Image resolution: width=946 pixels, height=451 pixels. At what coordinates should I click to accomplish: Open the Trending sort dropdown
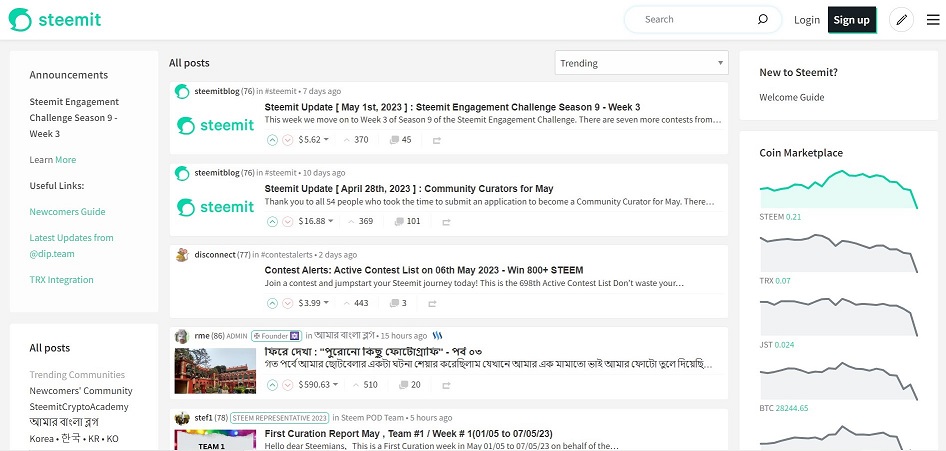tap(641, 63)
